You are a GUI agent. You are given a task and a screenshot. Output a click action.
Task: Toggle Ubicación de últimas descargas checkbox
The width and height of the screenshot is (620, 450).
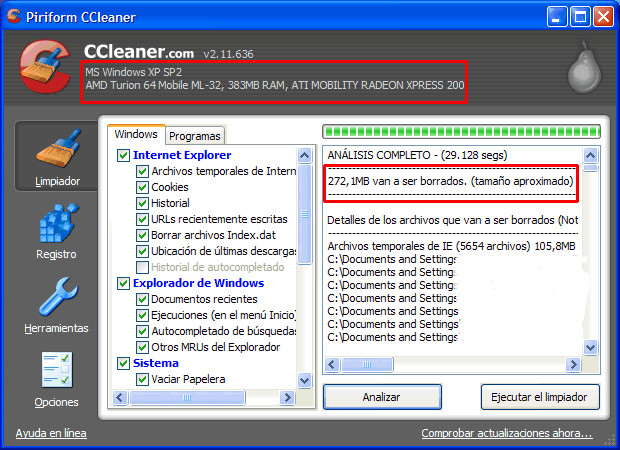tap(142, 251)
